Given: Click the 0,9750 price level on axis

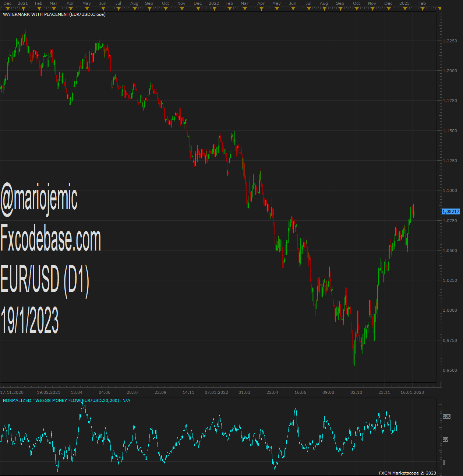Looking at the screenshot, I should 450,340.
